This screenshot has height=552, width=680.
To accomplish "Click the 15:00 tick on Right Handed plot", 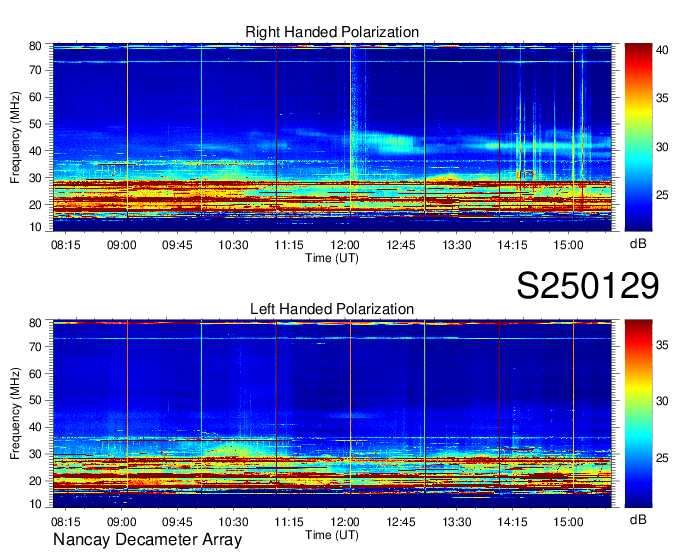I will [568, 245].
